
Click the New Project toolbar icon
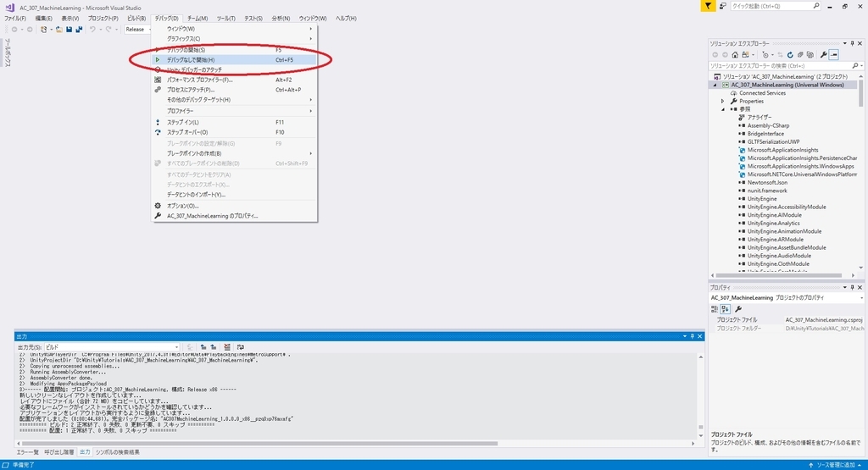44,30
